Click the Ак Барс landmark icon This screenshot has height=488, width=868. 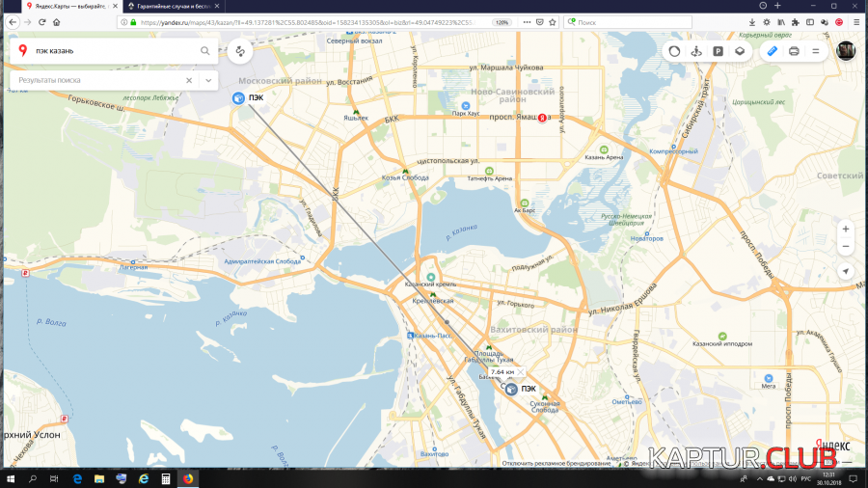point(525,203)
